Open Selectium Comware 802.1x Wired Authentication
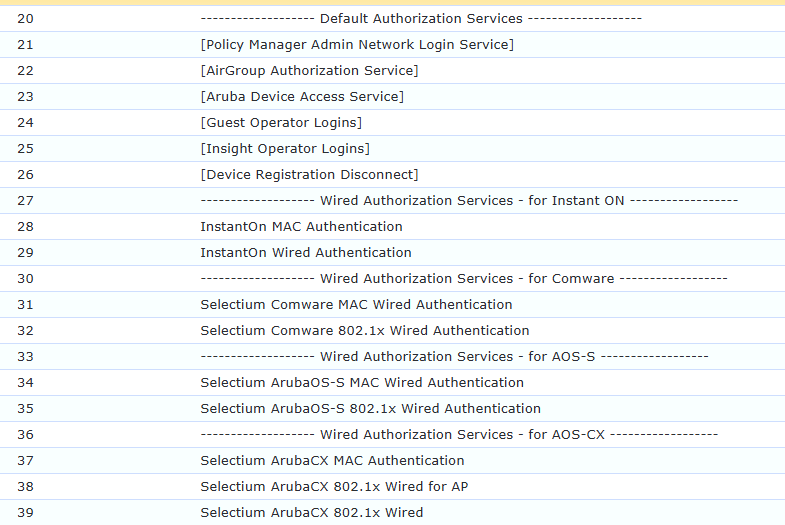 point(365,331)
